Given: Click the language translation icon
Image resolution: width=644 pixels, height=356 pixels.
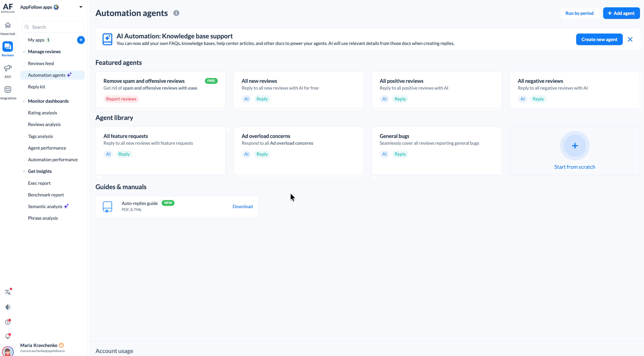Looking at the screenshot, I should click(x=8, y=292).
